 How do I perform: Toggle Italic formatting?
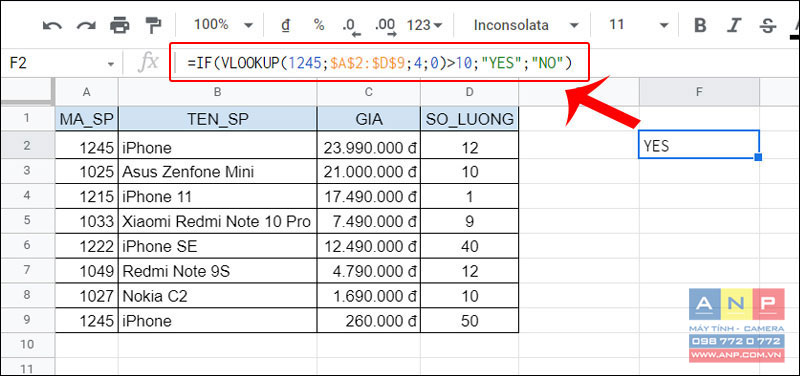tap(735, 25)
